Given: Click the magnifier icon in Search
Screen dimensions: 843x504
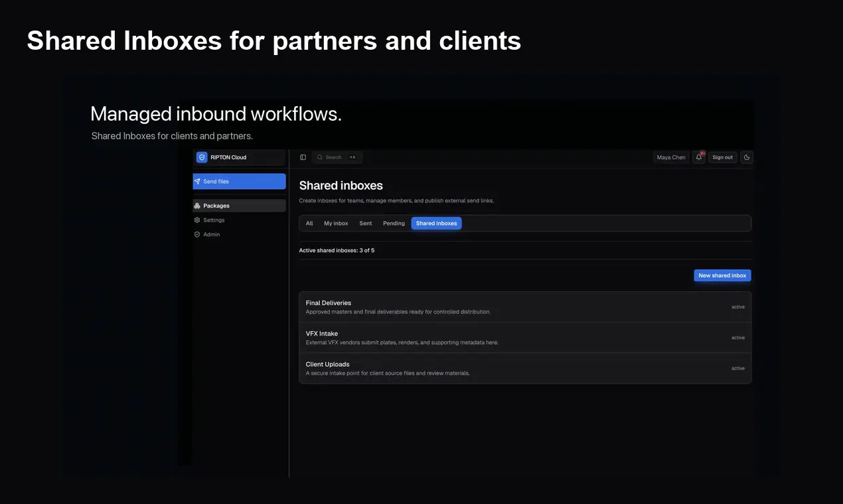Looking at the screenshot, I should pos(319,157).
